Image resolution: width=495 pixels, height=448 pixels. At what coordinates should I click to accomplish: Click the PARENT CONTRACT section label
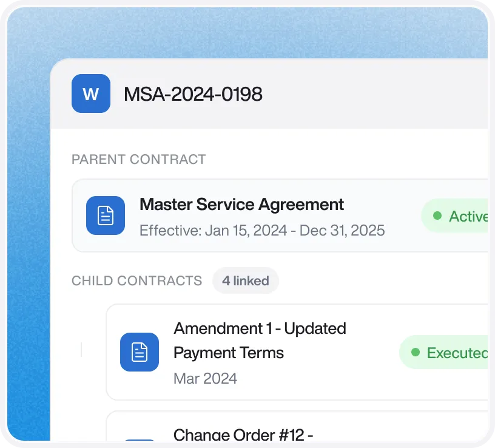pyautogui.click(x=138, y=159)
